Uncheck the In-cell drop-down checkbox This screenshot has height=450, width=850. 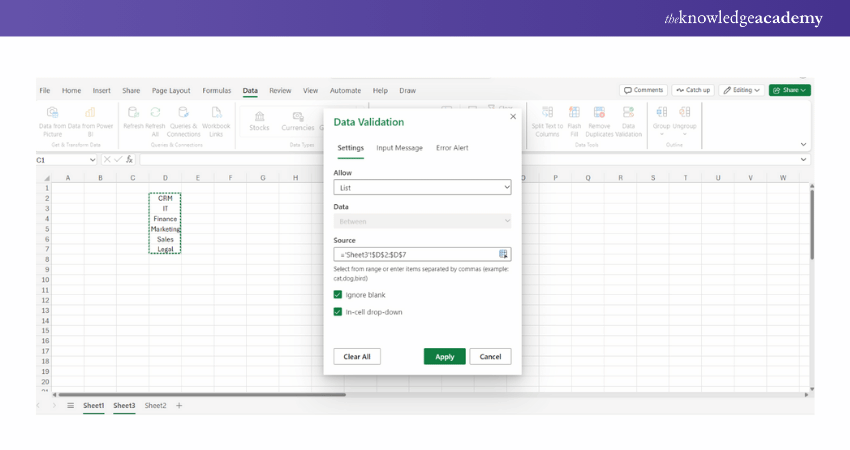[338, 312]
